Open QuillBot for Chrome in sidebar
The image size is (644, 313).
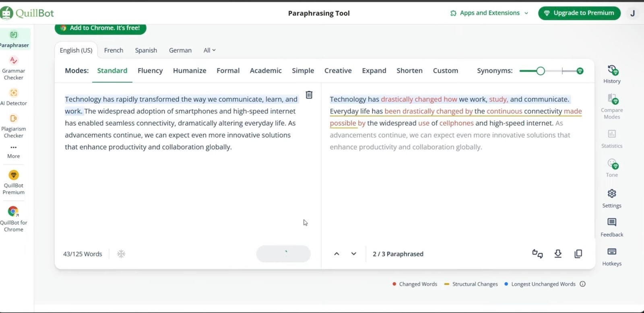[14, 219]
